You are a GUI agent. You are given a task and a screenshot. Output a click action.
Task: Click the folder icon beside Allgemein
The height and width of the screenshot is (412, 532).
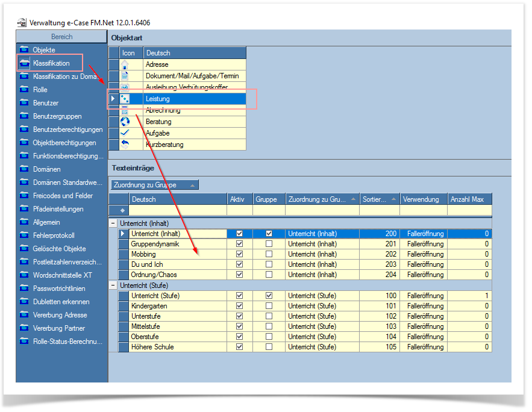coord(24,222)
